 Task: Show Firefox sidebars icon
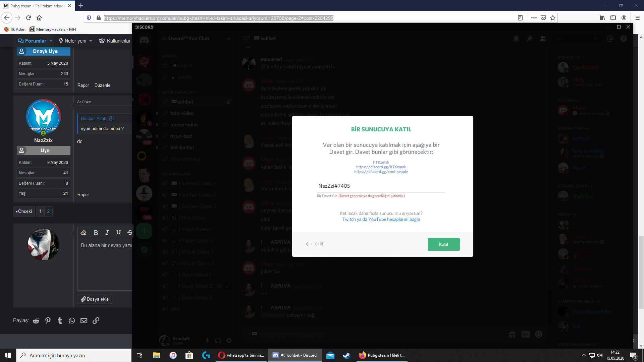tap(613, 18)
